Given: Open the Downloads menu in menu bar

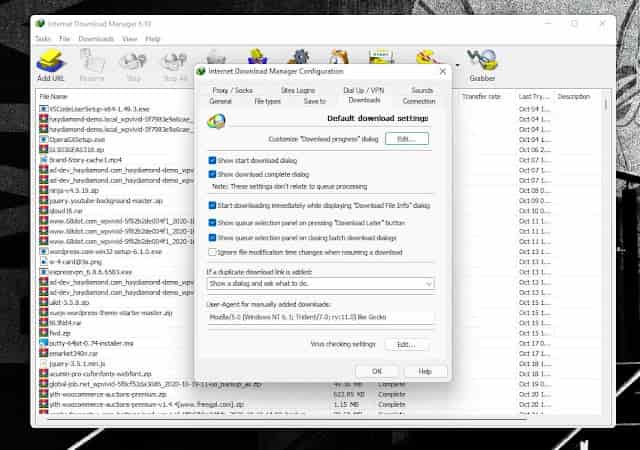Looking at the screenshot, I should click(x=96, y=39).
